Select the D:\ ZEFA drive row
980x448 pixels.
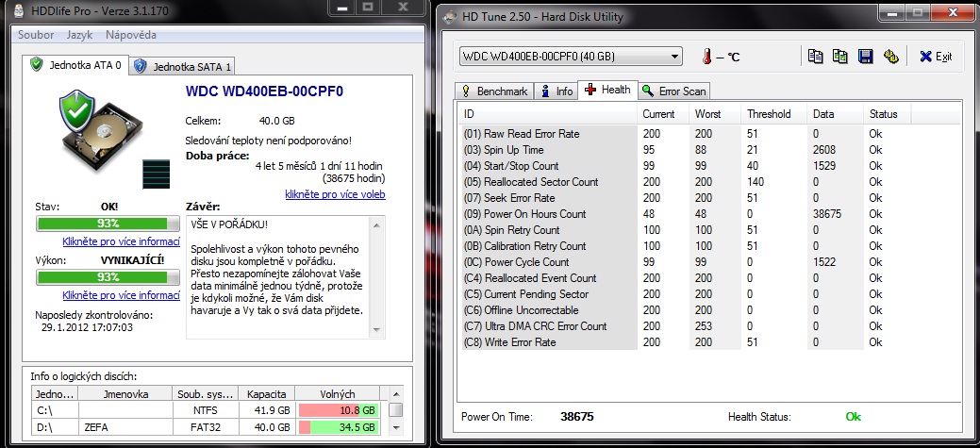coord(206,427)
